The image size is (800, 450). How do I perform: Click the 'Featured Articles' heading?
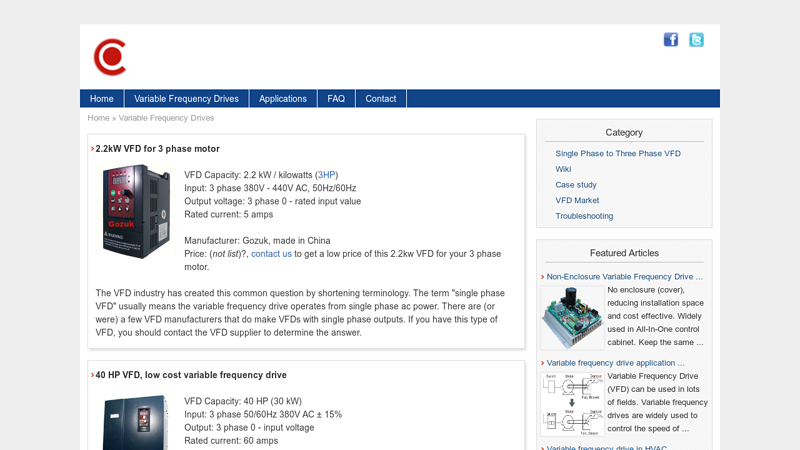coord(624,253)
